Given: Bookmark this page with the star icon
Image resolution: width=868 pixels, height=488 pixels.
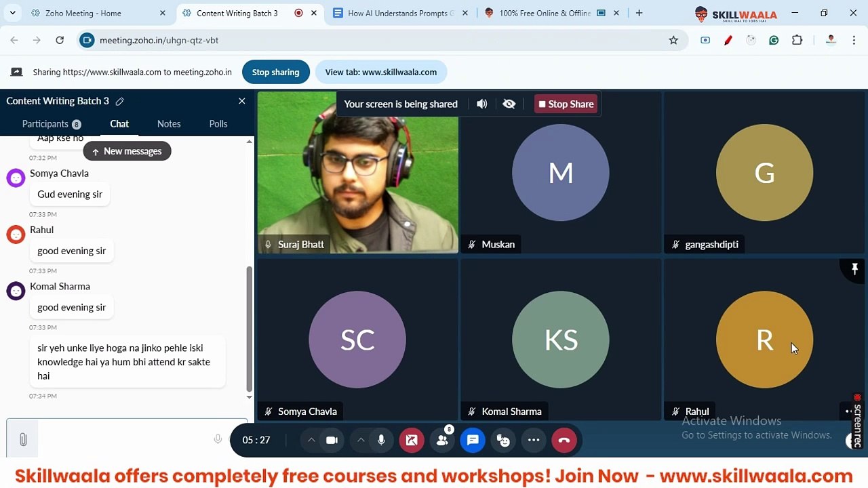Looking at the screenshot, I should pos(673,40).
